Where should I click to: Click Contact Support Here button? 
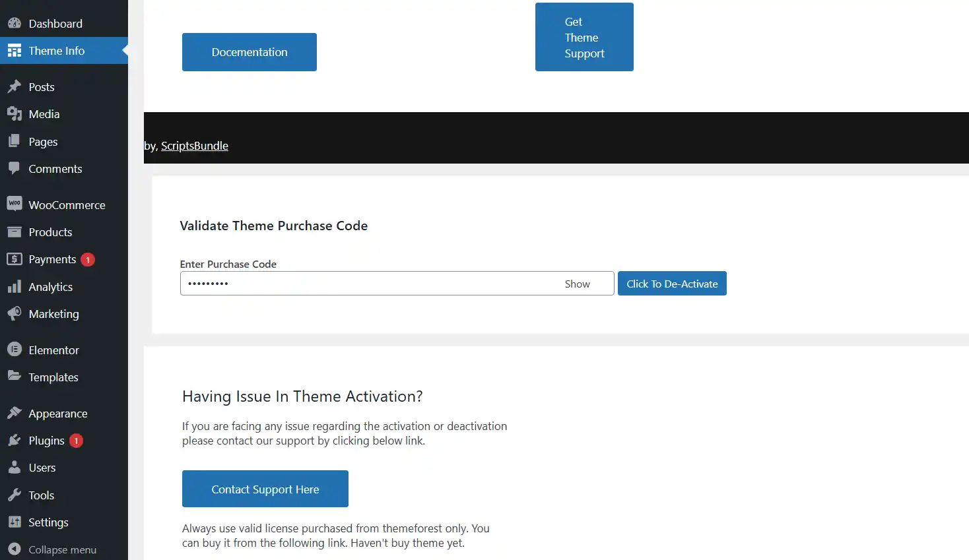[265, 489]
